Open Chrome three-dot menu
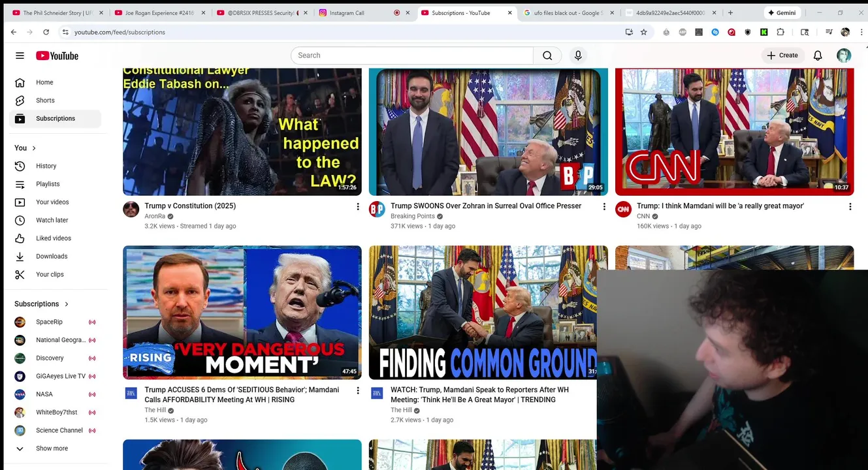 point(861,32)
